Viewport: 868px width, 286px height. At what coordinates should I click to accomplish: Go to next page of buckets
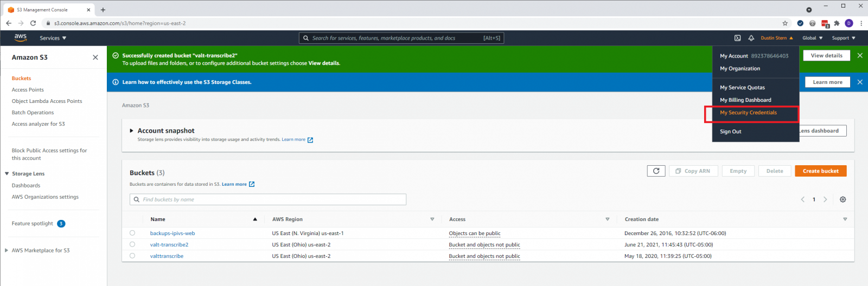(825, 199)
